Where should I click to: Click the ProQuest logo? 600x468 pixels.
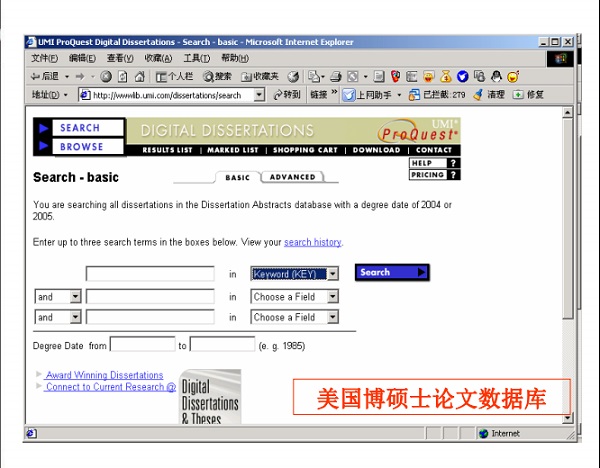[418, 131]
